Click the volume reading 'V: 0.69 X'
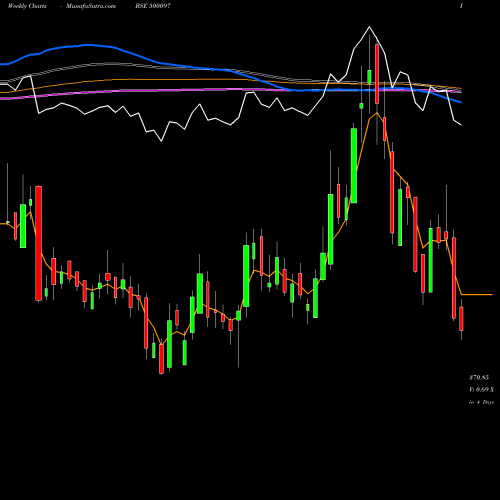The width and height of the screenshot is (500, 500). [481, 390]
